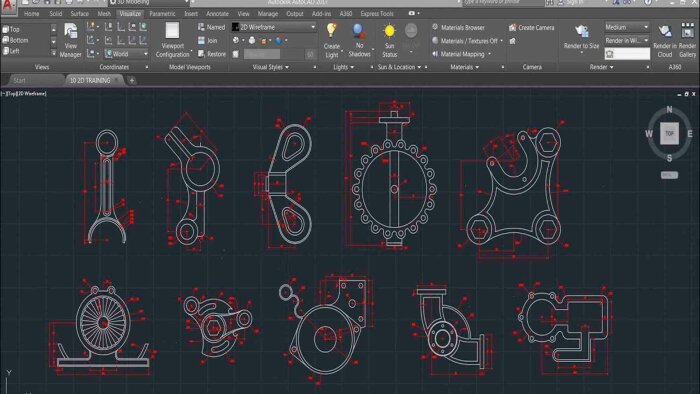The image size is (700, 394).
Task: Click W on the ViewCube compass
Action: click(x=649, y=133)
